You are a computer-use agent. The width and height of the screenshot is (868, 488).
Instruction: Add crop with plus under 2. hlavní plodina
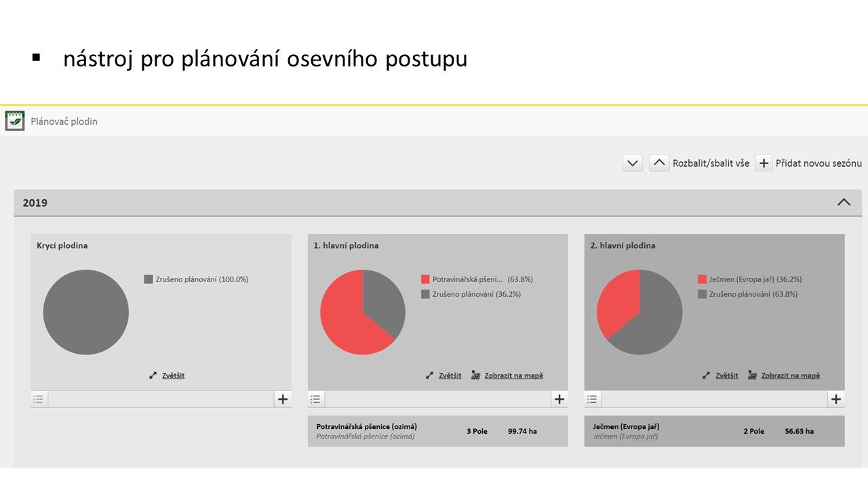pos(836,399)
